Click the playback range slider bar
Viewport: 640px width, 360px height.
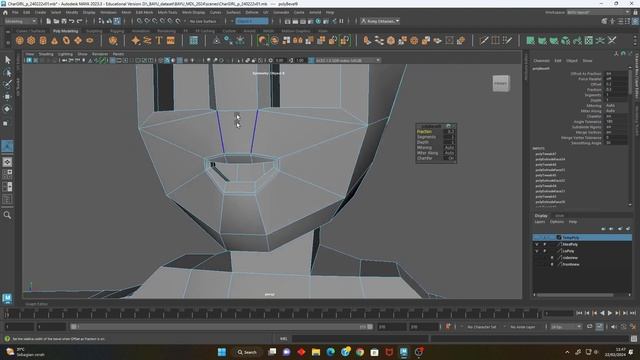[x=222, y=327]
